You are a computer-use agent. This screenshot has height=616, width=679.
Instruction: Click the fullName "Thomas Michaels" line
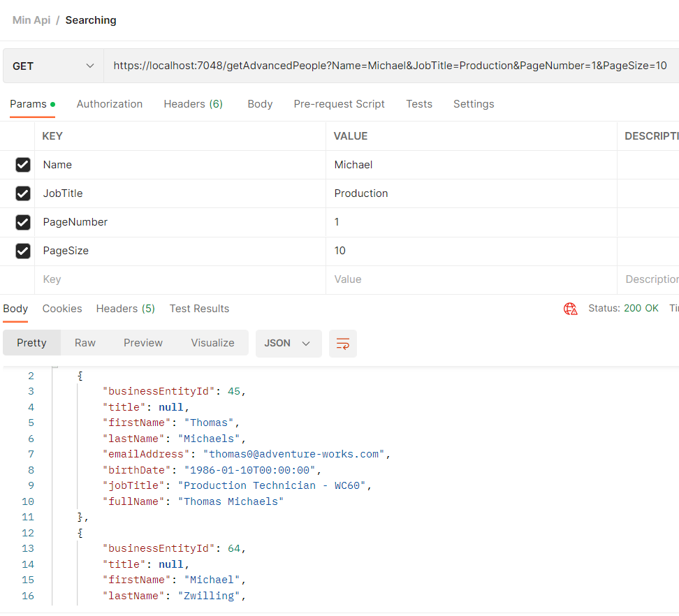193,501
